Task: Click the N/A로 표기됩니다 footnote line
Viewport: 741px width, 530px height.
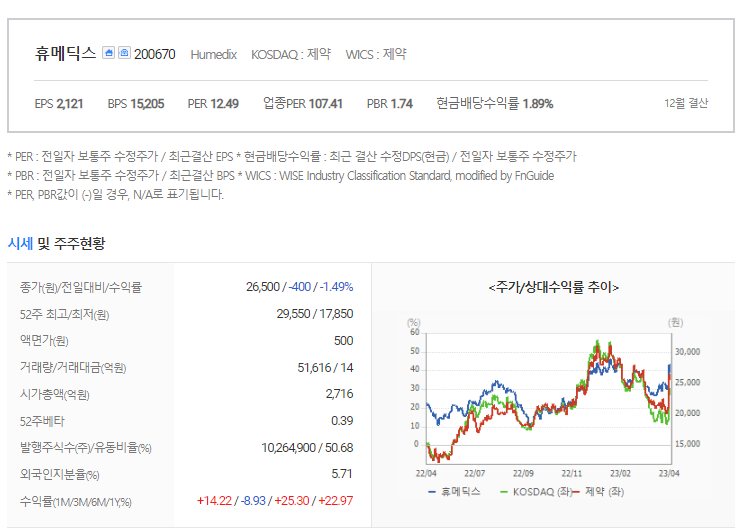Action: click(x=115, y=195)
